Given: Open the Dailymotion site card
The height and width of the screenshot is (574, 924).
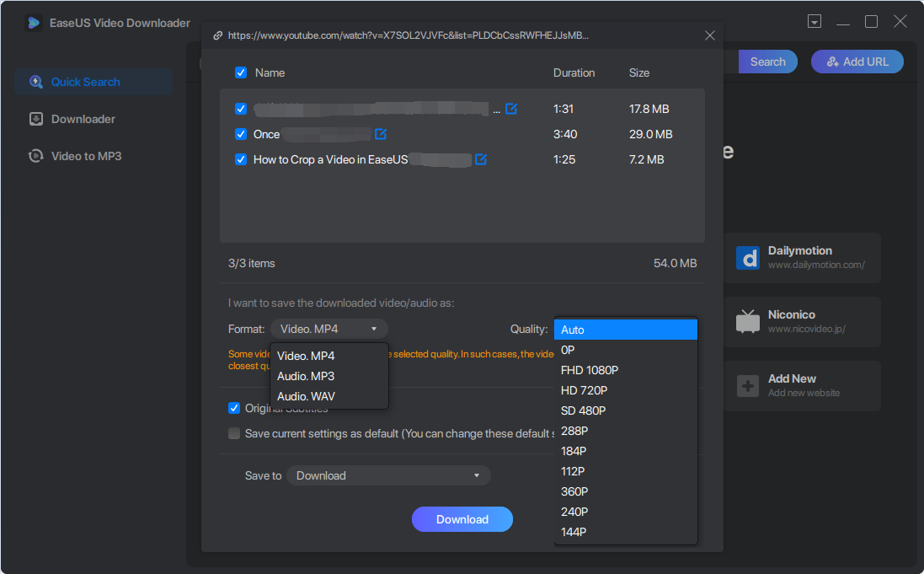Looking at the screenshot, I should point(802,258).
